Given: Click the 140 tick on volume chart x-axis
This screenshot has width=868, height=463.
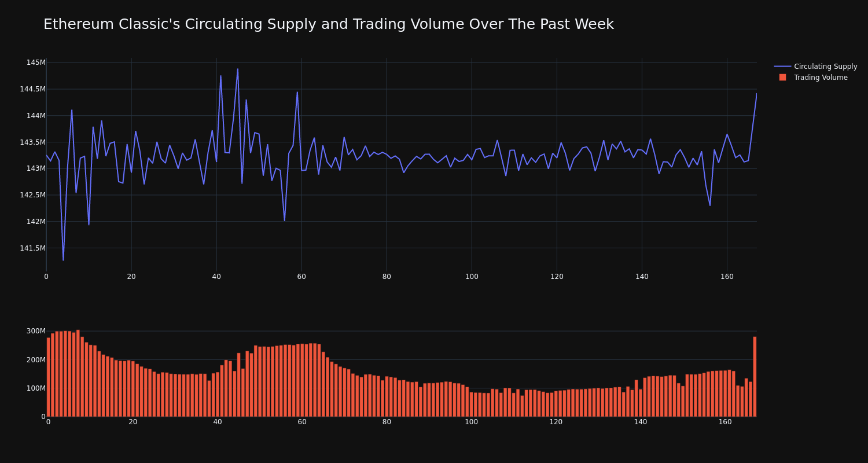Looking at the screenshot, I should coord(641,422).
